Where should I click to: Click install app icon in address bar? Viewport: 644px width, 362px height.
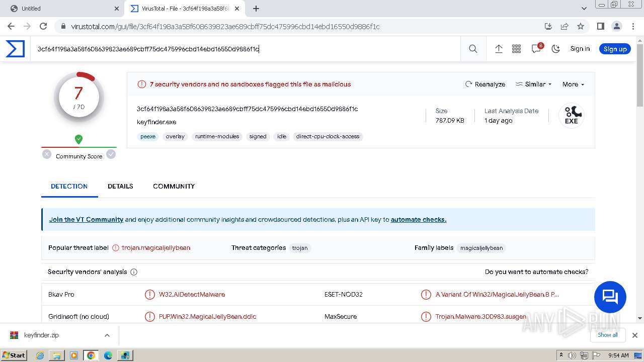(x=548, y=26)
